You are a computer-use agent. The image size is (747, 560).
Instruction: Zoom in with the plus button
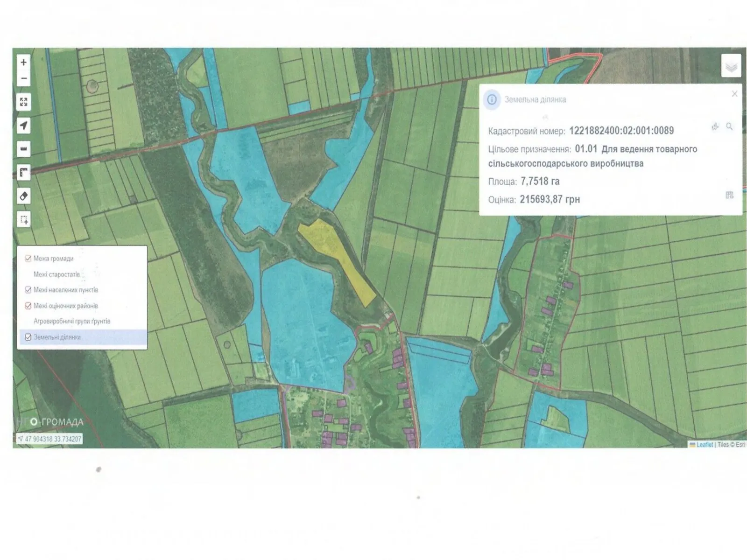point(24,62)
